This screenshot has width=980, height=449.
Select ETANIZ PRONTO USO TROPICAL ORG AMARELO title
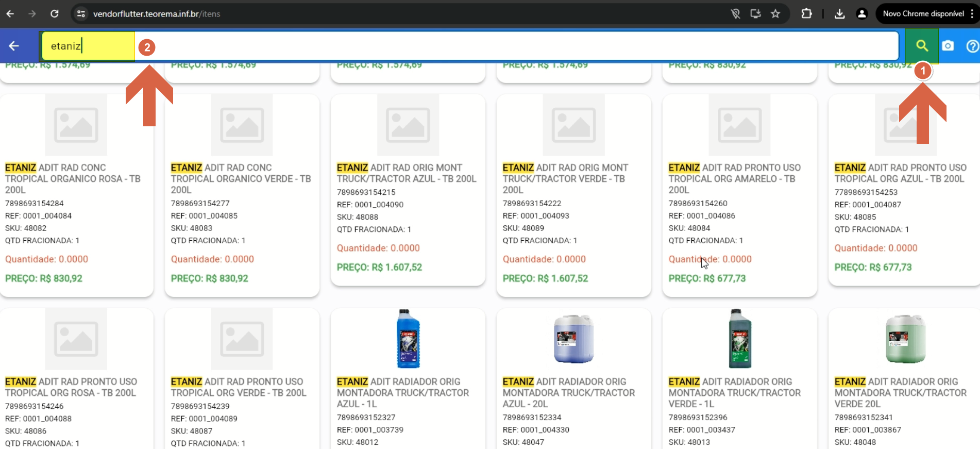735,179
